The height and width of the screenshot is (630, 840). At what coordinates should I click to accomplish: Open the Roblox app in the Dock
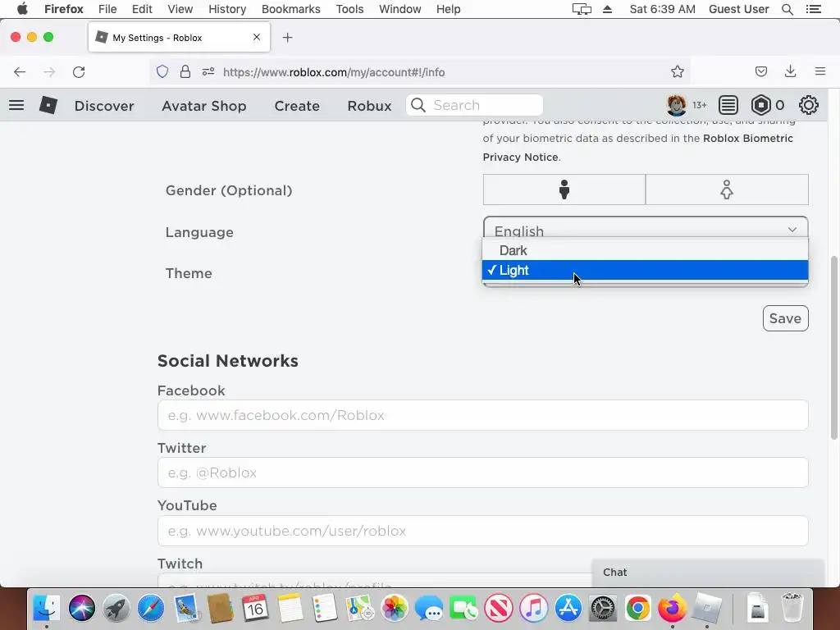coord(707,609)
